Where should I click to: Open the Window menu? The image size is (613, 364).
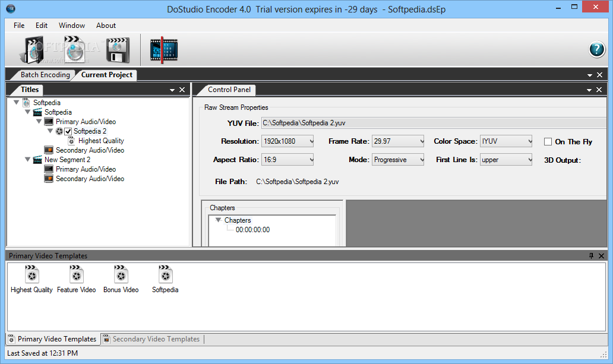click(71, 26)
